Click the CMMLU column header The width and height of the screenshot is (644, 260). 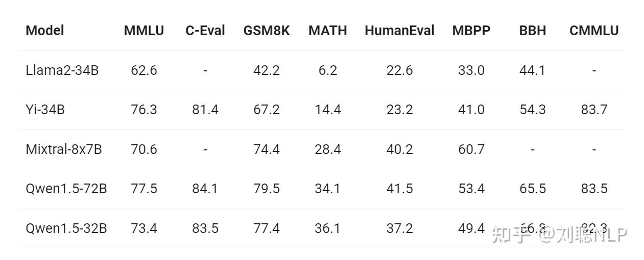point(594,31)
